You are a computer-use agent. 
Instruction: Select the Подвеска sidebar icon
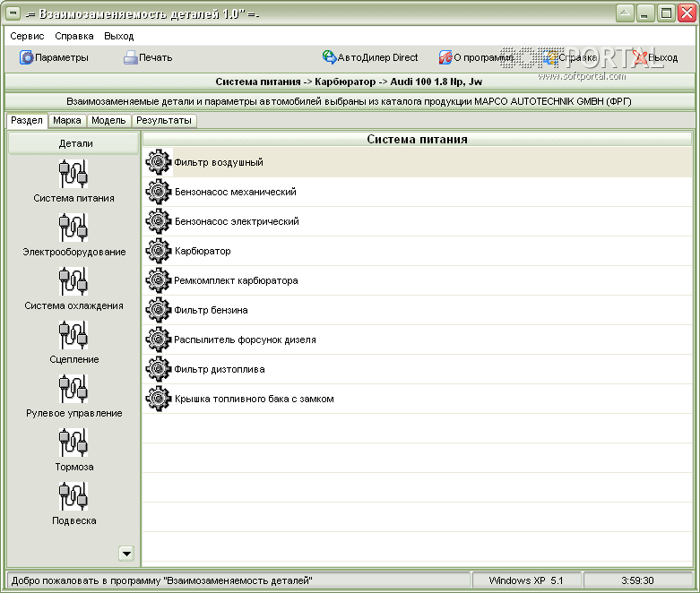[73, 496]
